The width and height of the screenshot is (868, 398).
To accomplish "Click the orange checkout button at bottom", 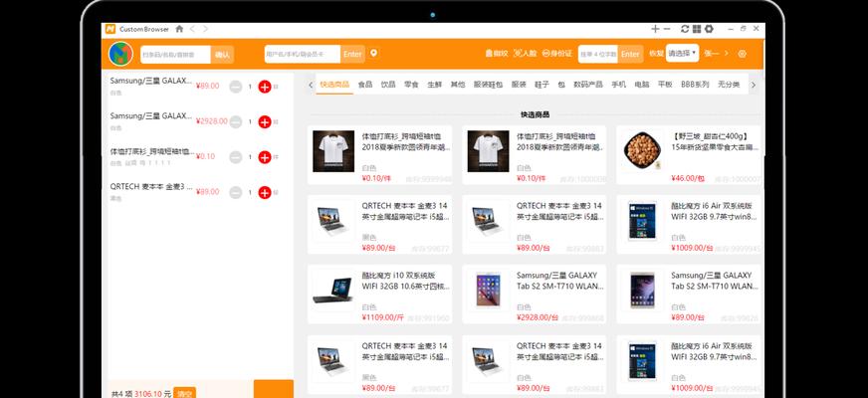I will (274, 389).
